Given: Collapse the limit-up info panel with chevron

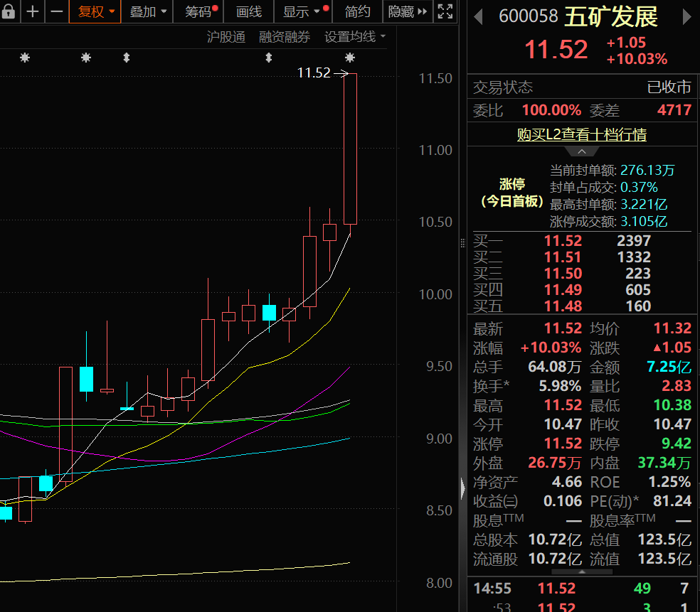Looking at the screenshot, I should (581, 151).
